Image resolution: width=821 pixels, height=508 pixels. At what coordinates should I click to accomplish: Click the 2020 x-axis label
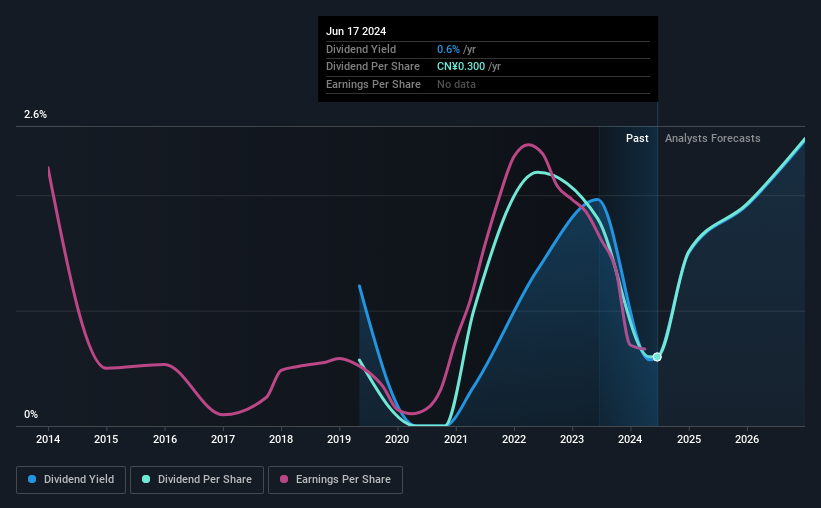(397, 439)
